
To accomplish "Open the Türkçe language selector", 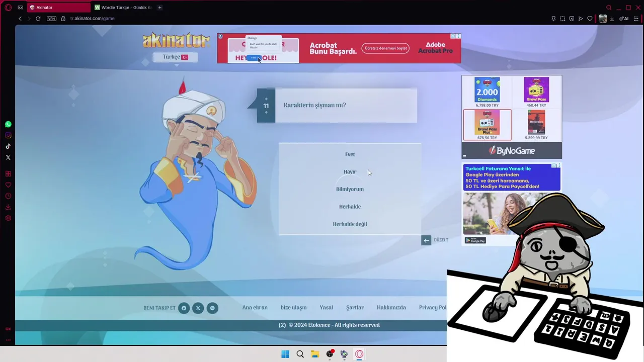I will 175,57.
